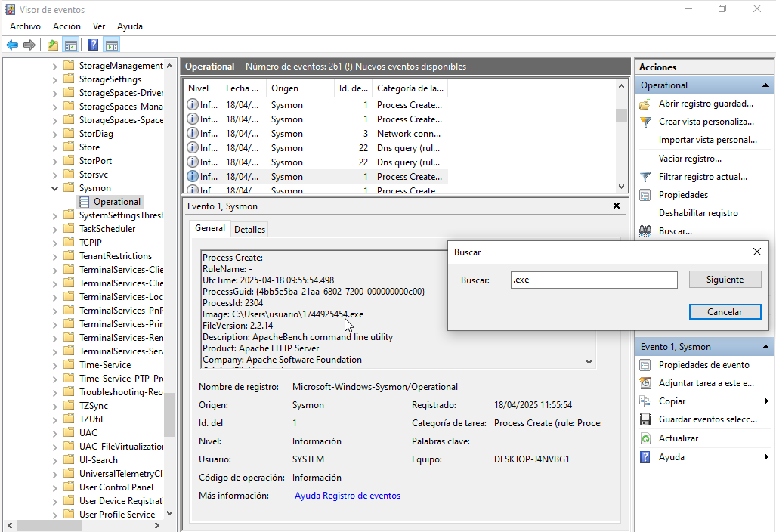Click the Abrir registro guardado folder icon
This screenshot has height=532, width=776.
[645, 104]
